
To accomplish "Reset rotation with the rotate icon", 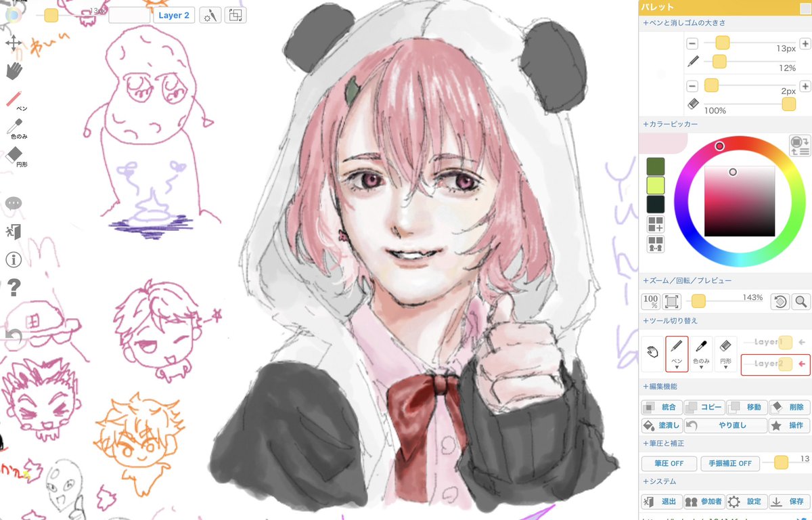I will pos(780,302).
